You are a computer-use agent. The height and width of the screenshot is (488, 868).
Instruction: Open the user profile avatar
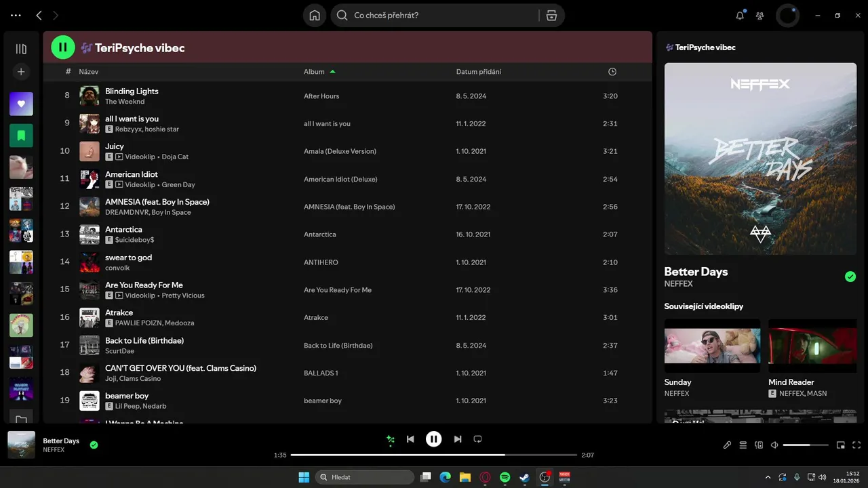[787, 16]
